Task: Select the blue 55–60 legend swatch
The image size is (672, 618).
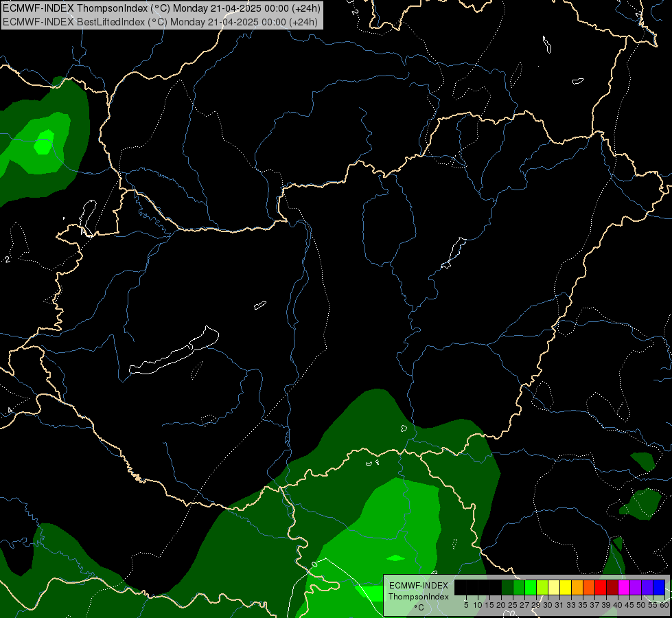Action: tap(659, 587)
